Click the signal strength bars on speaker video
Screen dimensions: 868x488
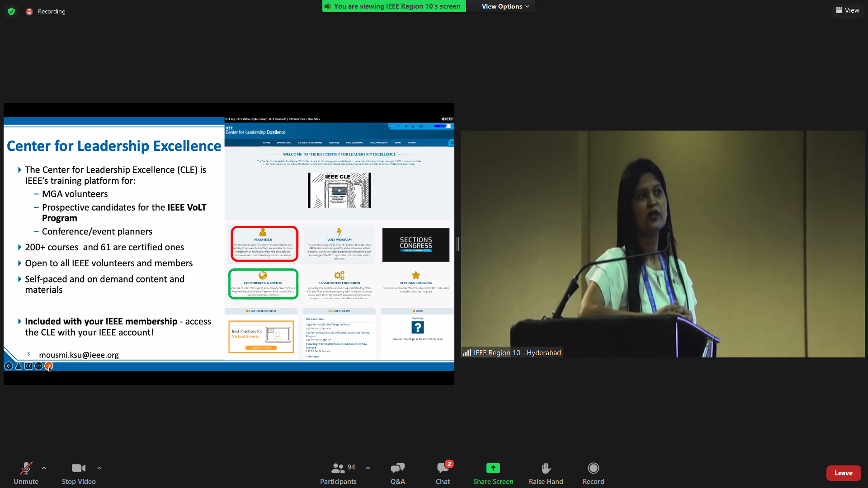click(x=467, y=352)
